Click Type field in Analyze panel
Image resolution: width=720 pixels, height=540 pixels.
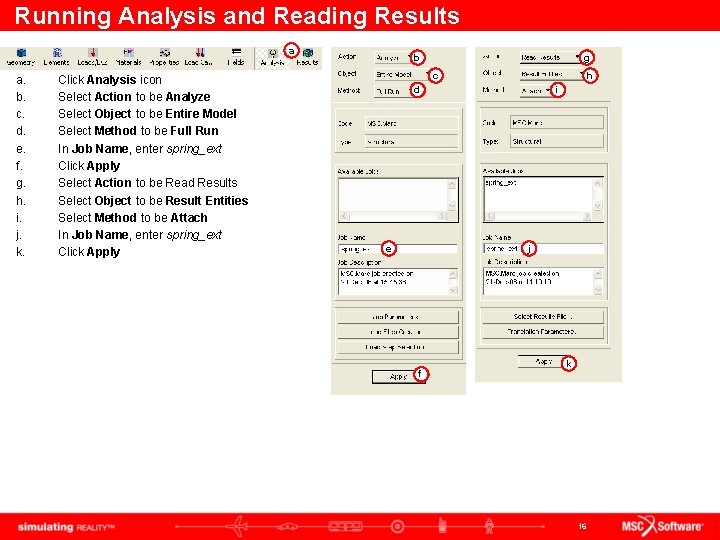pos(411,142)
